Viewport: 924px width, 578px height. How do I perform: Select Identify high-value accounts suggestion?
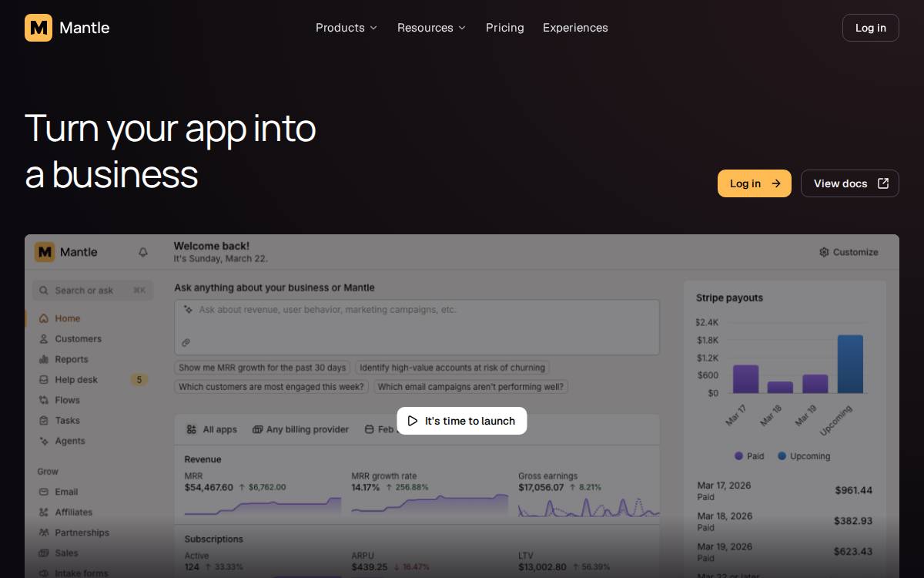[x=452, y=368]
